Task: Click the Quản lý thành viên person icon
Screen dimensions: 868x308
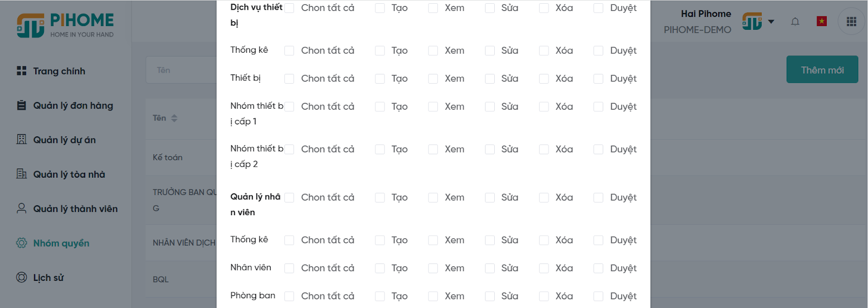Action: click(x=22, y=209)
